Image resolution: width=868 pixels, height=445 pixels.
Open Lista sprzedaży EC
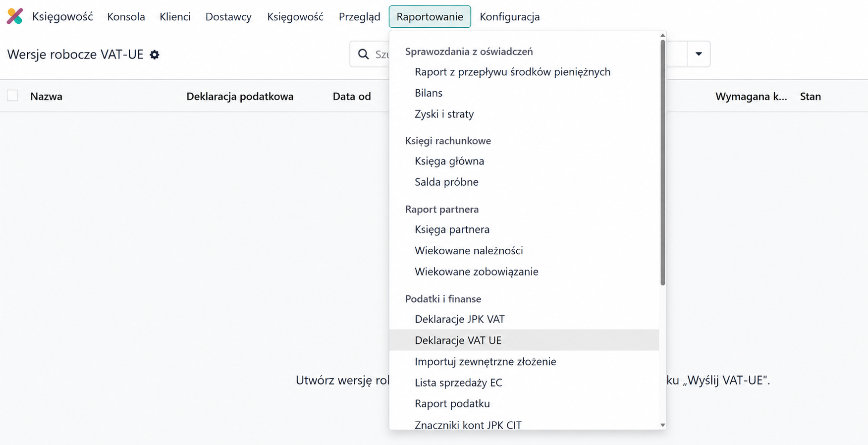(x=524, y=383)
